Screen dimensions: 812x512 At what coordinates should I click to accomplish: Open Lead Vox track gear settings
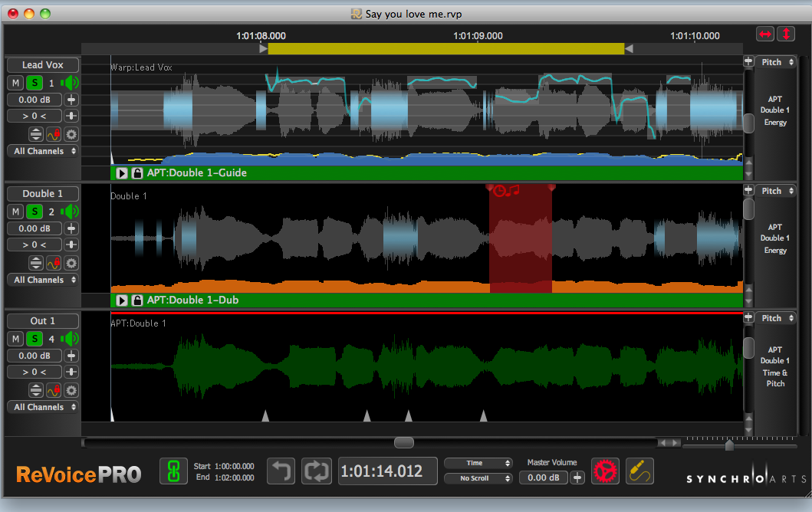pos(71,134)
